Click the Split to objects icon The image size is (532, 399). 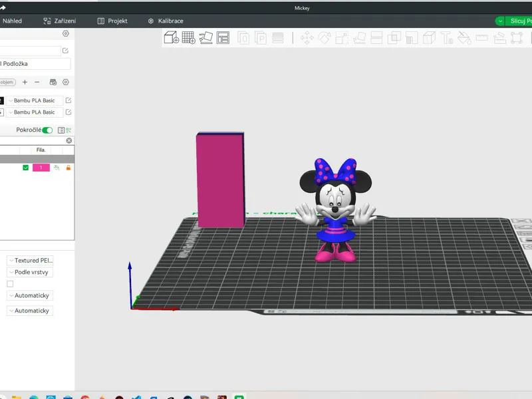(243, 38)
